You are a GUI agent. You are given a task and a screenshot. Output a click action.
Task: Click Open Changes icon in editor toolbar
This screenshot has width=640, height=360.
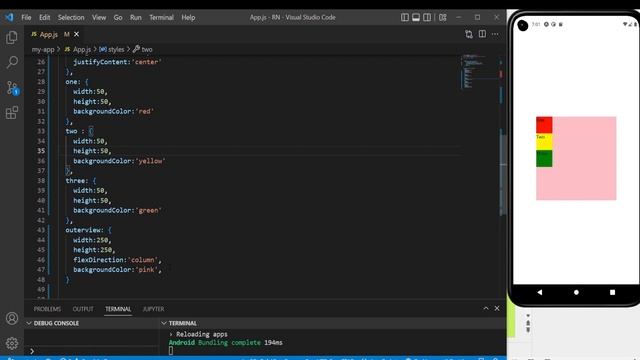coord(469,34)
